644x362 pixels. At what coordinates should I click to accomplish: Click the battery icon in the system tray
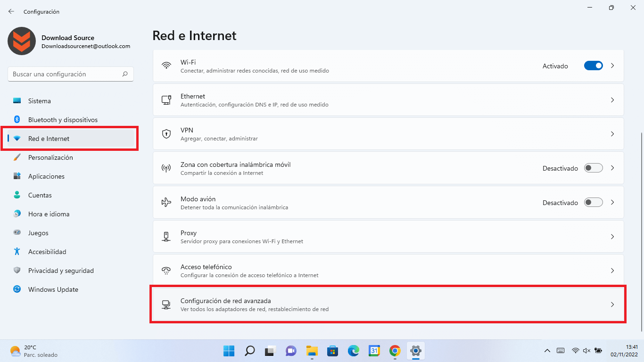coord(599,351)
